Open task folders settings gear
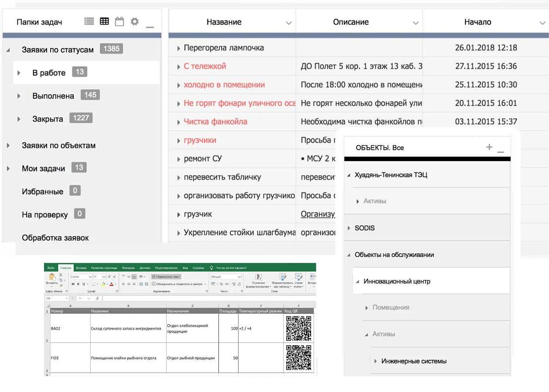Image resolution: width=549 pixels, height=392 pixels. [x=135, y=21]
